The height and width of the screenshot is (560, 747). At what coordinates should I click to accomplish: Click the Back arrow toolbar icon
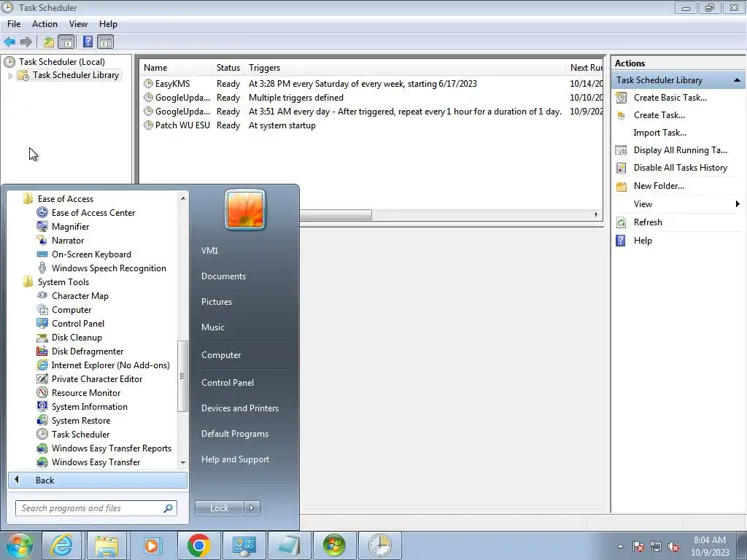click(x=9, y=42)
